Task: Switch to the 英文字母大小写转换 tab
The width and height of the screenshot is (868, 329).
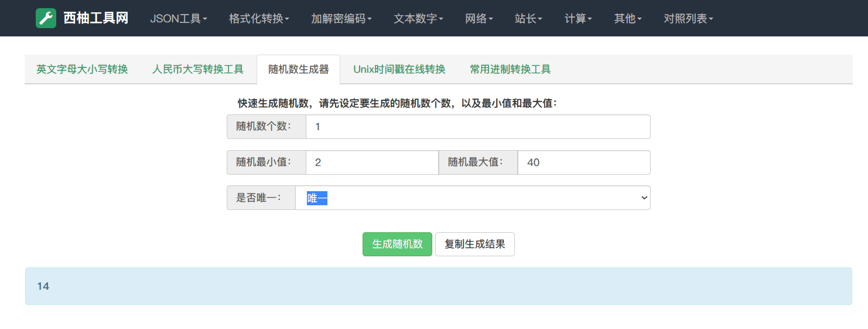Action: (82, 69)
